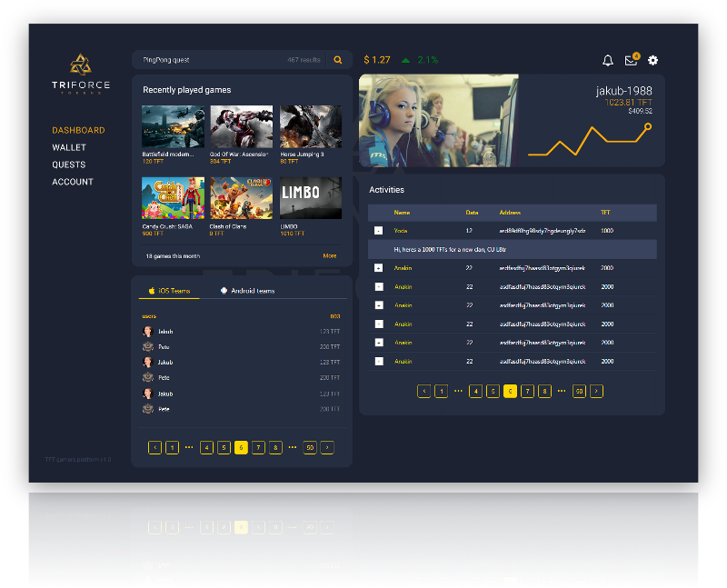Screen dimensions: 727x588
Task: Go to next page in Activities pagination
Action: [596, 391]
